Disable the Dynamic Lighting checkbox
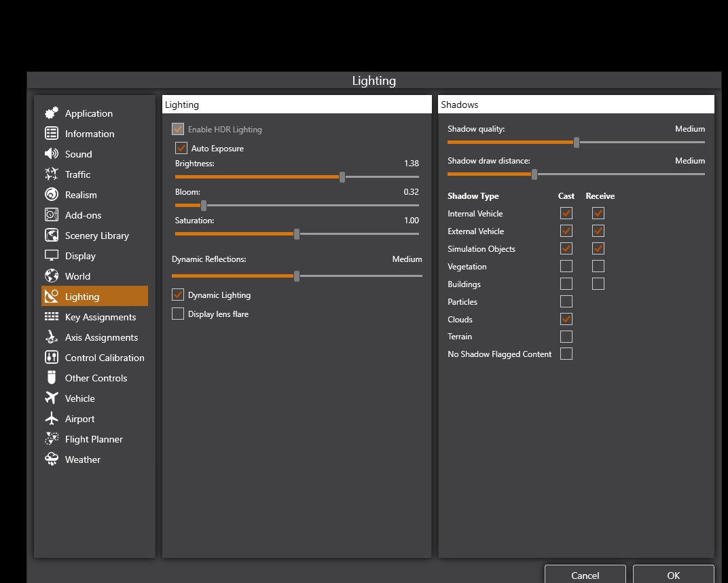 tap(178, 295)
